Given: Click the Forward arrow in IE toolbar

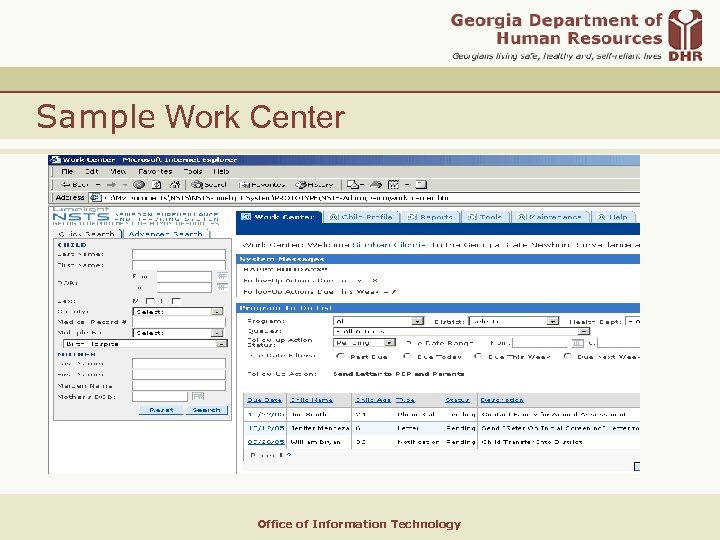Looking at the screenshot, I should click(111, 185).
